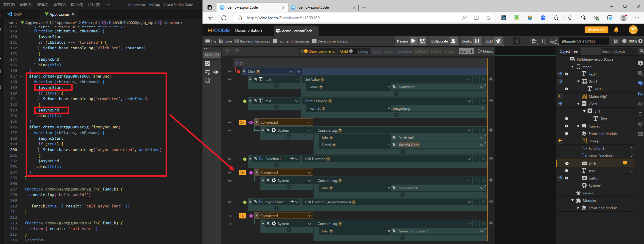Open Frontend Resources
644x244 pixels.
(x=291, y=41)
